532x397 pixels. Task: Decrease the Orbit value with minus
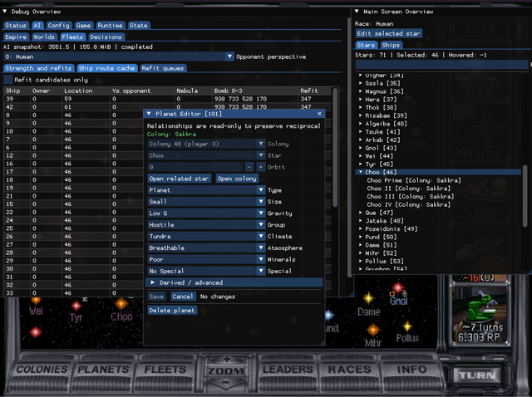click(249, 167)
